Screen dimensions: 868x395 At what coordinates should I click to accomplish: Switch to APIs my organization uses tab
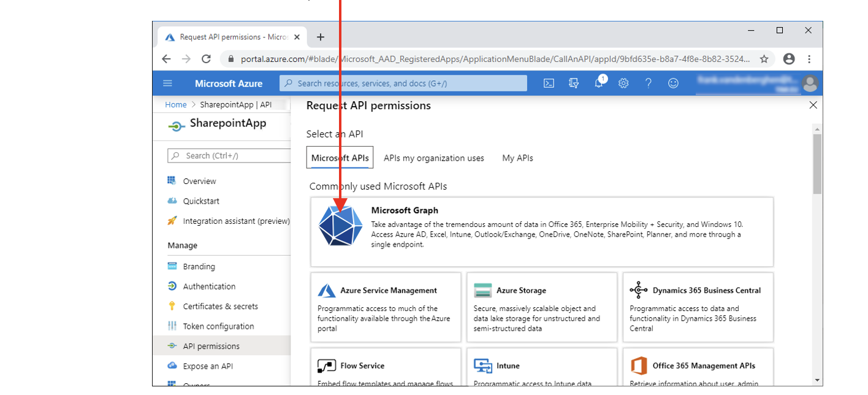click(x=433, y=158)
